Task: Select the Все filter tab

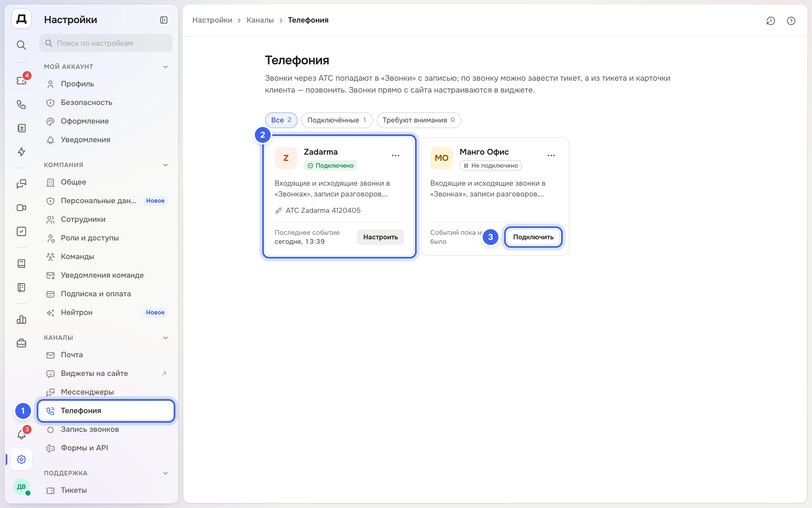Action: pos(281,120)
